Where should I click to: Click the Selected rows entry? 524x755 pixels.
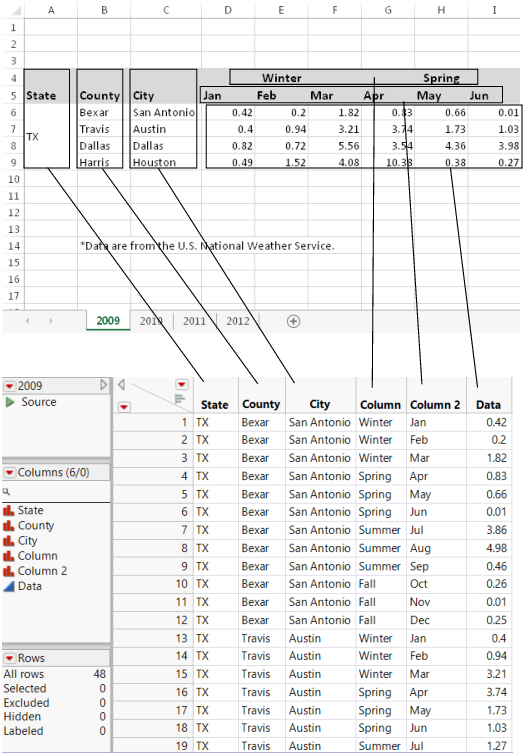pyautogui.click(x=54, y=689)
